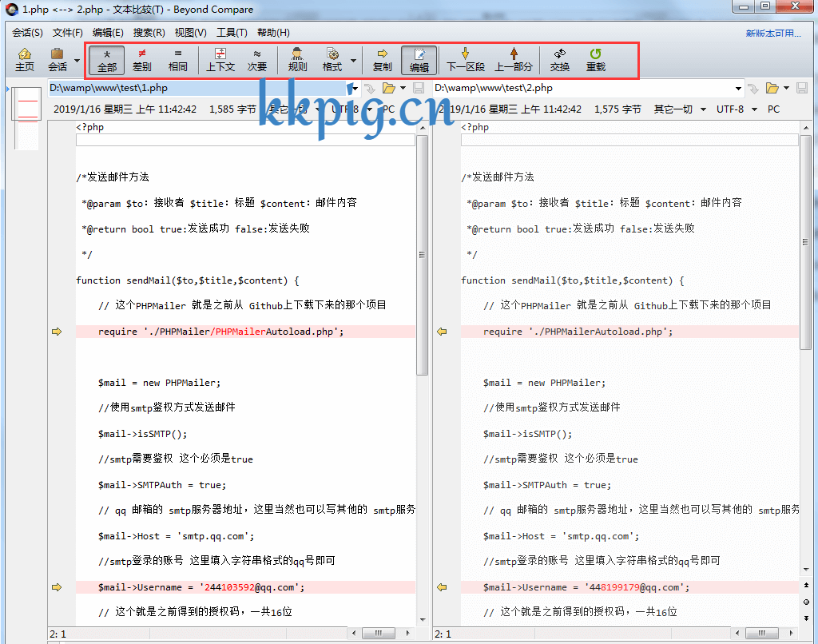The image size is (818, 644).
Task: Open the 2.php path history dropdown
Action: pos(738,88)
